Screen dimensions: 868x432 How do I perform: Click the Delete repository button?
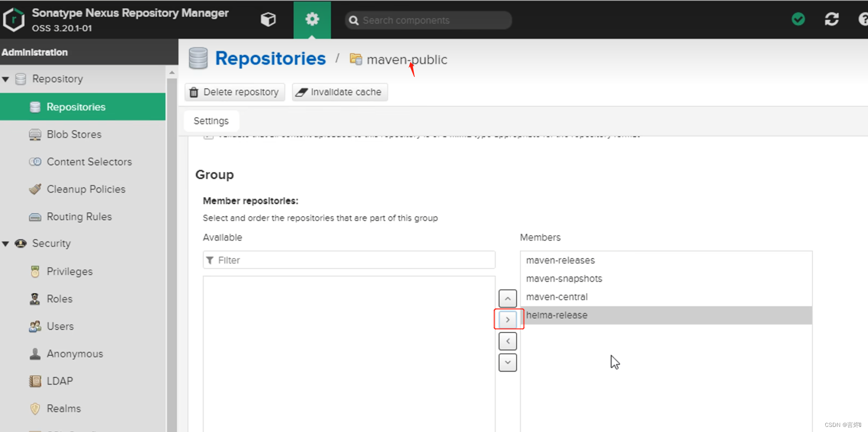pos(234,92)
